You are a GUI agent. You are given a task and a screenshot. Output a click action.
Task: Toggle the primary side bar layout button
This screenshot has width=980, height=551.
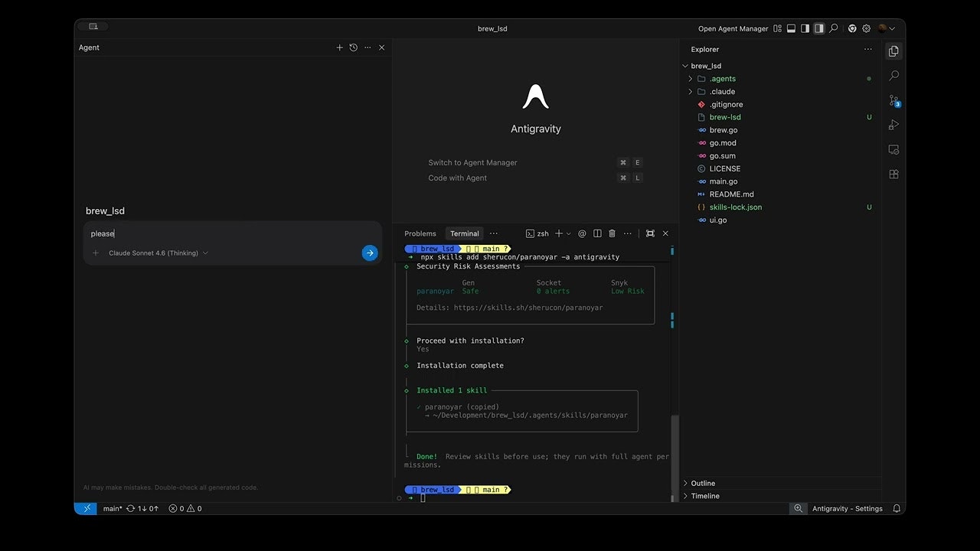click(805, 28)
